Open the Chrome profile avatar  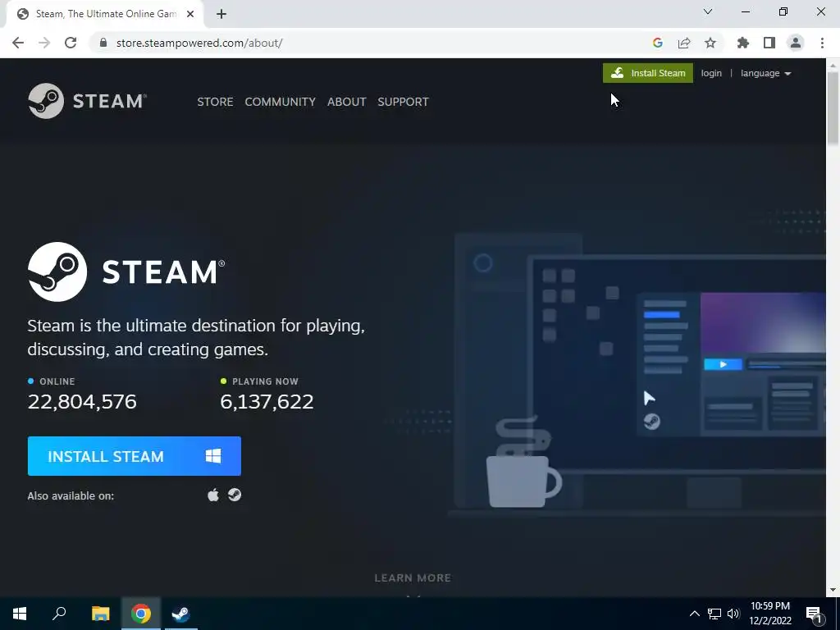(x=796, y=43)
